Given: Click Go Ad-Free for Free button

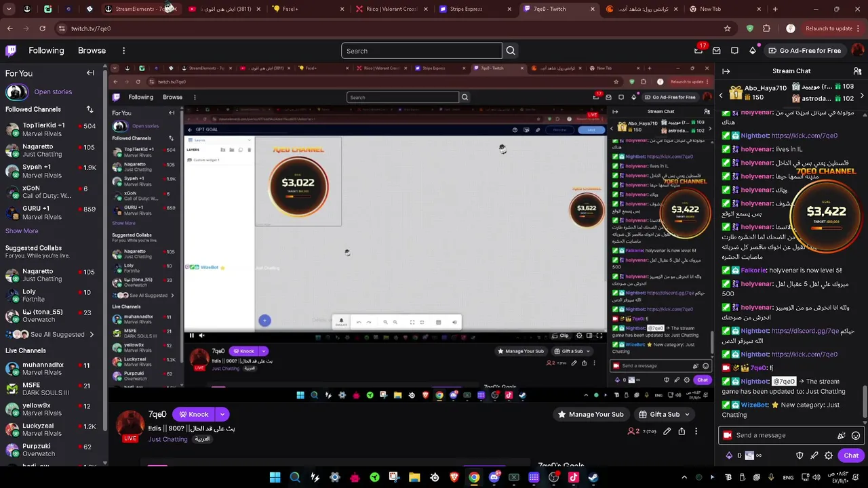Looking at the screenshot, I should (x=804, y=51).
